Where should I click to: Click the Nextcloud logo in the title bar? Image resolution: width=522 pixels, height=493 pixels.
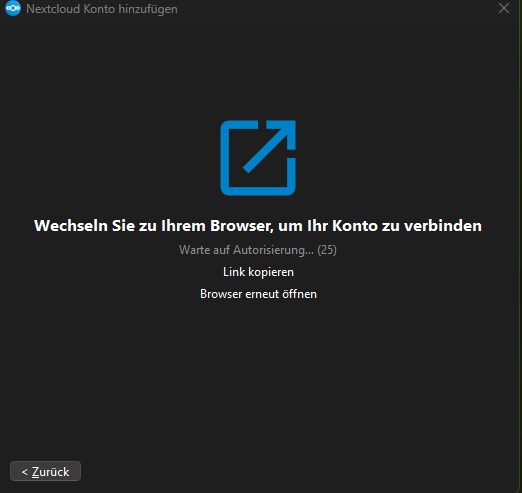[x=13, y=8]
